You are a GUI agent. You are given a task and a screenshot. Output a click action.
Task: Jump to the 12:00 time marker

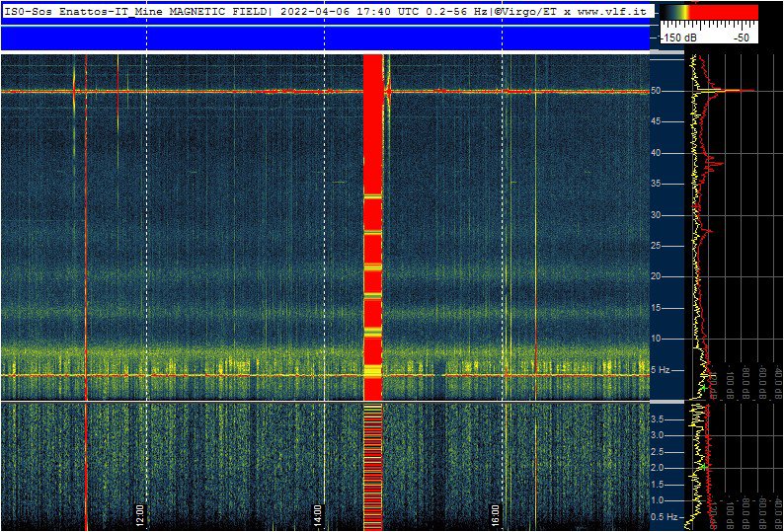point(139,515)
